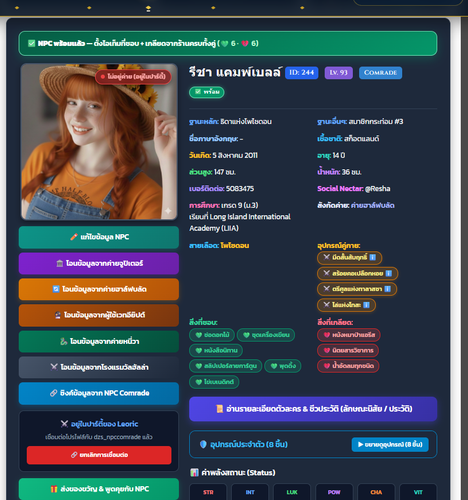Click the red ยกเลิกการเชื่อมต่อ disconnect button
Viewport: 468px width, 500px height.
tap(99, 455)
